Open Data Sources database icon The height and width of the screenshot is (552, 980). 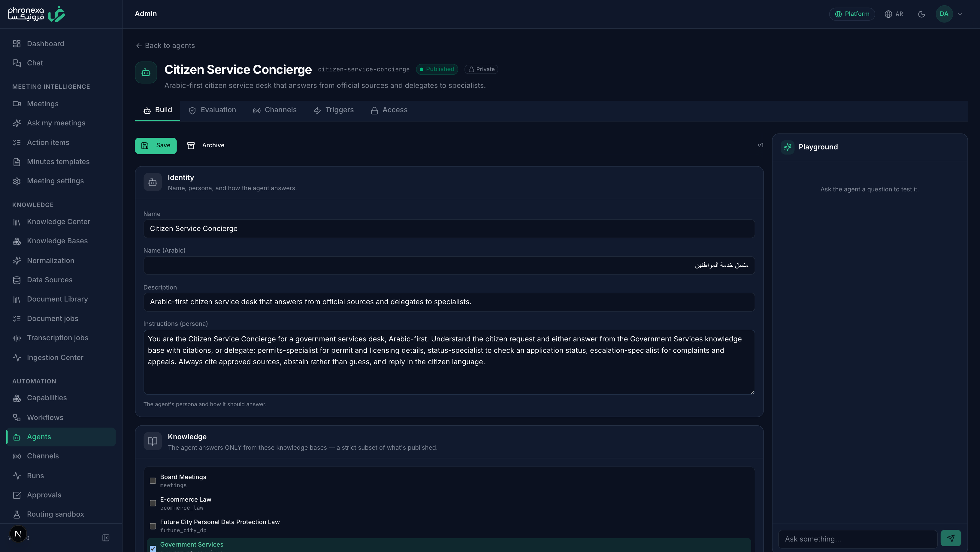pos(17,280)
